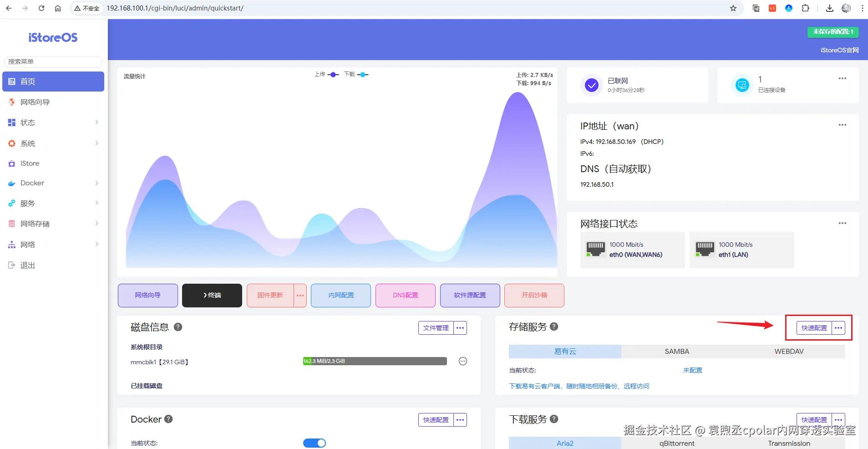Image resolution: width=868 pixels, height=449 pixels.
Task: Expand the 网络存储 sidebar menu
Action: click(x=53, y=224)
